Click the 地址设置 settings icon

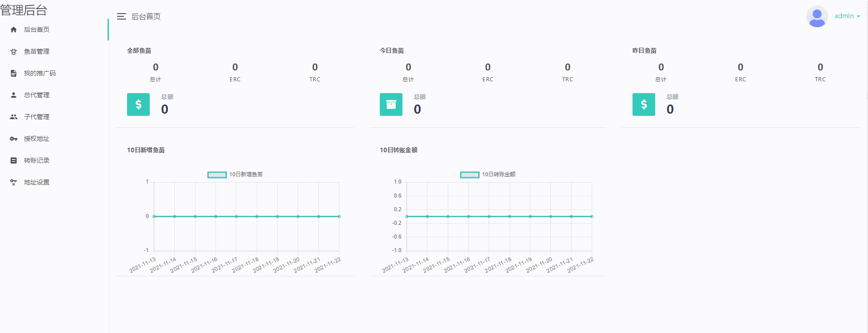click(14, 182)
